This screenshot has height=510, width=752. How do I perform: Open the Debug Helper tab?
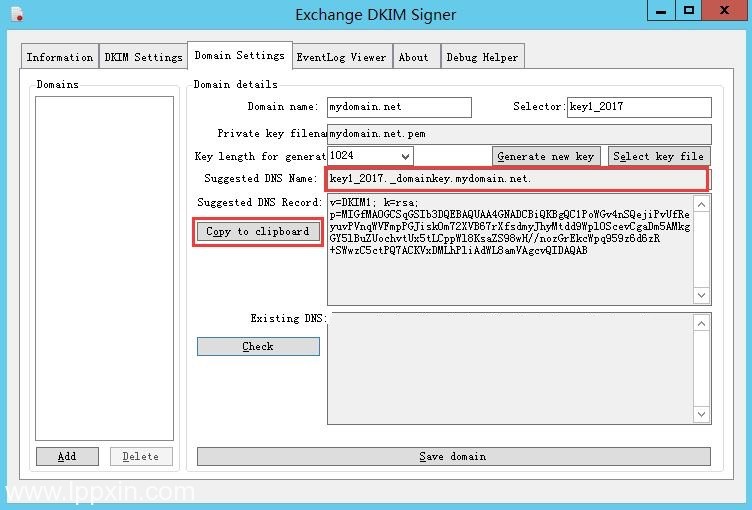click(x=482, y=57)
